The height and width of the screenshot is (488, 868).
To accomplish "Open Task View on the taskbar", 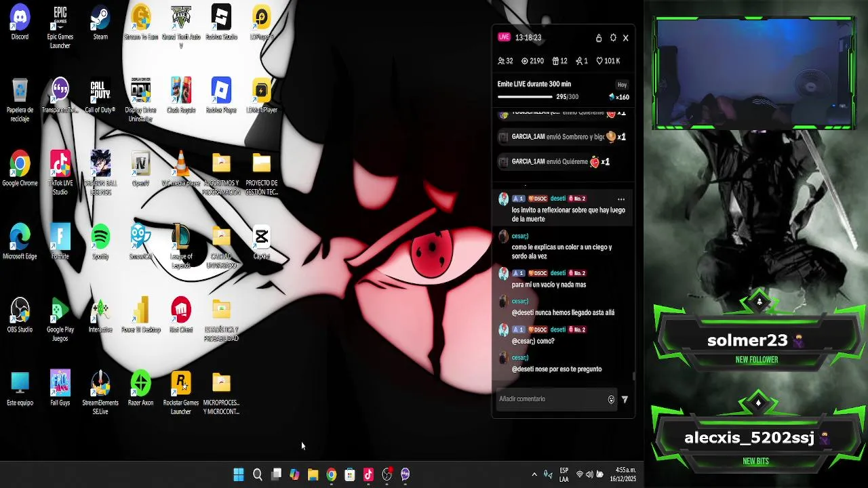I will coord(276,474).
